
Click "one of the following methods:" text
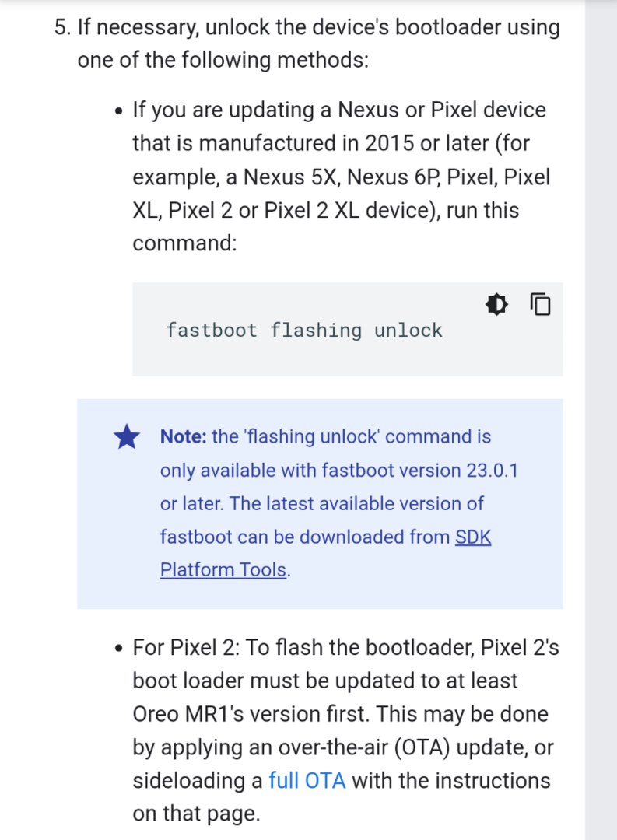point(223,60)
